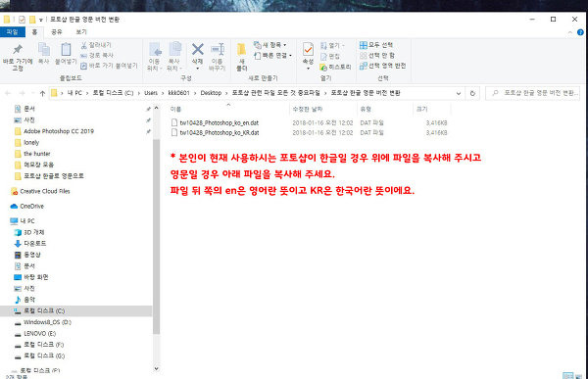Select 내 PC in navigation pane

(23, 221)
